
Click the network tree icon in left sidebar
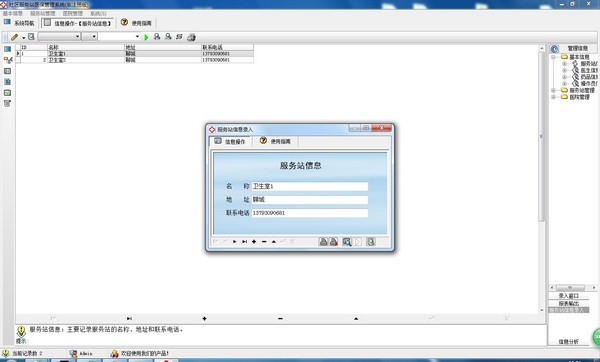click(x=8, y=60)
